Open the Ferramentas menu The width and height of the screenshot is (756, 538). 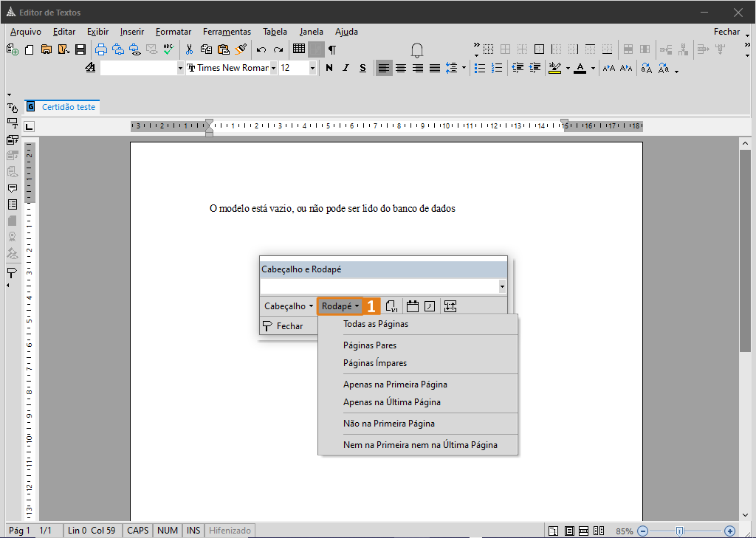click(x=227, y=31)
